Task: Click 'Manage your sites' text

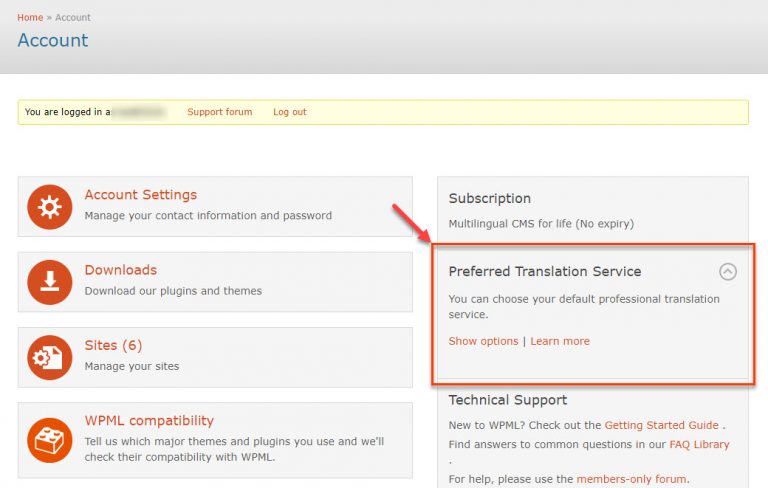Action: click(x=132, y=366)
